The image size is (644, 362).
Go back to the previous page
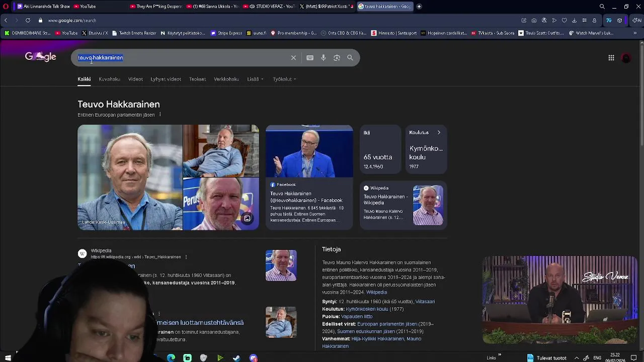click(x=6, y=21)
